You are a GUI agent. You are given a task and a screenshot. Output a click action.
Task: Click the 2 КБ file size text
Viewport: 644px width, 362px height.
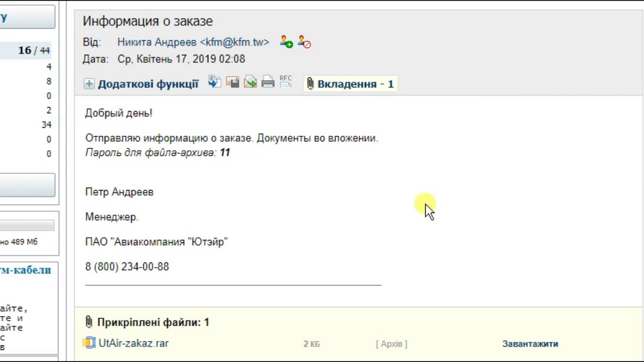(x=311, y=344)
